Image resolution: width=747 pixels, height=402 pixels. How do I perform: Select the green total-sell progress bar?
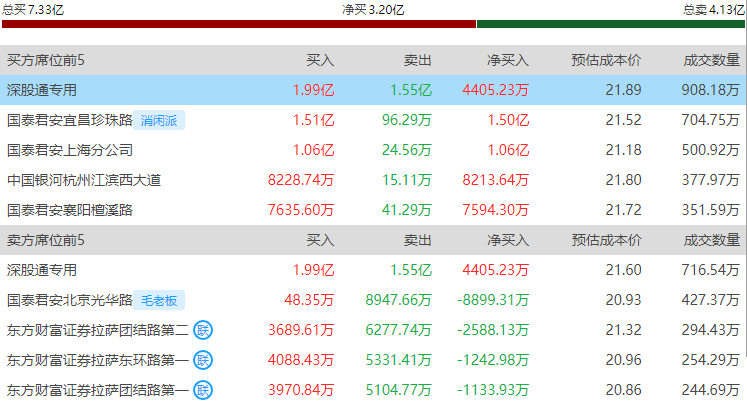611,24
